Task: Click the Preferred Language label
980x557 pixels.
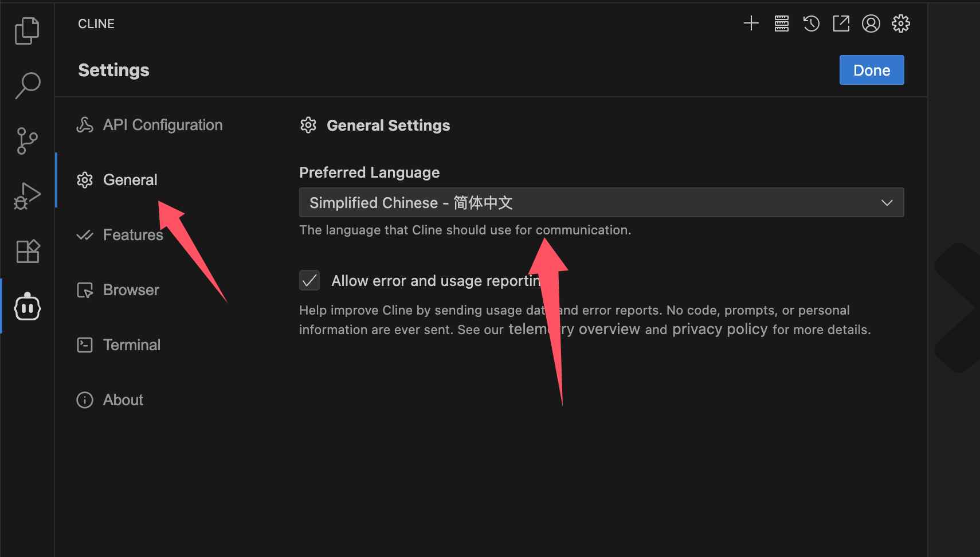Action: tap(369, 172)
